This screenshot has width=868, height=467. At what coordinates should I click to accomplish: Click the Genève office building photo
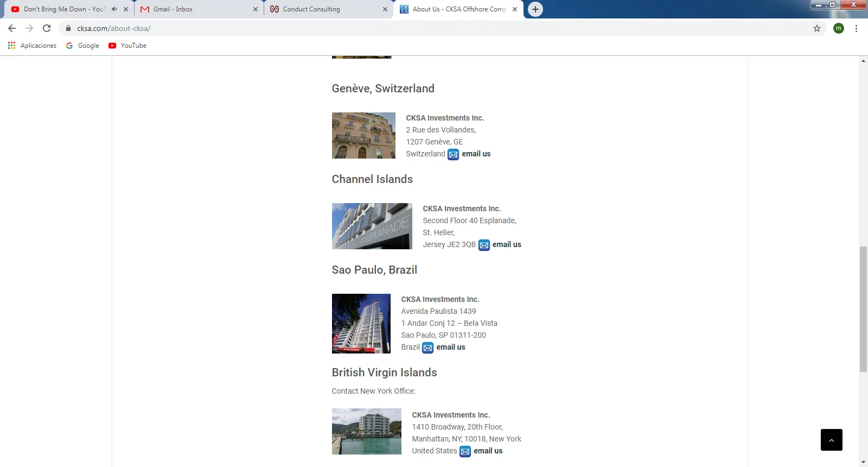coord(363,135)
